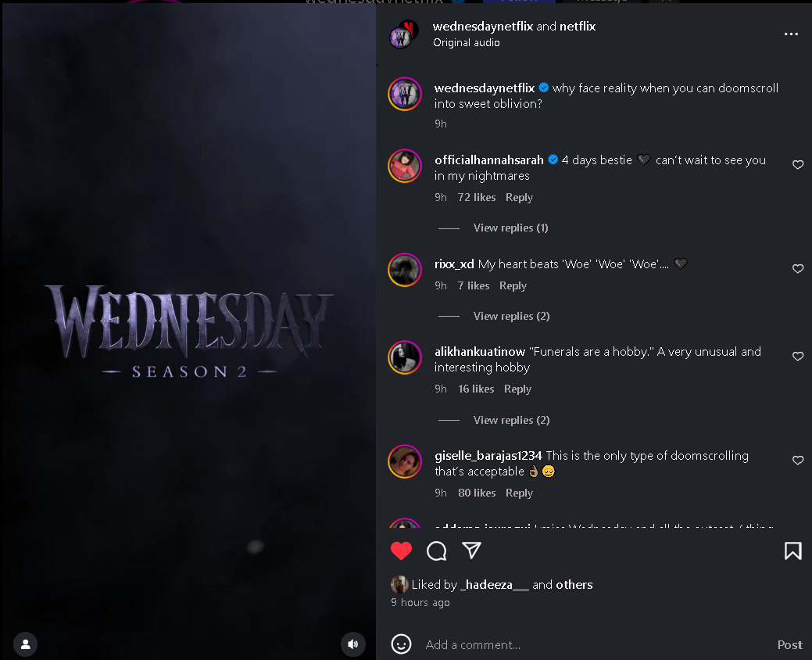Reply to giselle_barajas1234's comment

519,493
